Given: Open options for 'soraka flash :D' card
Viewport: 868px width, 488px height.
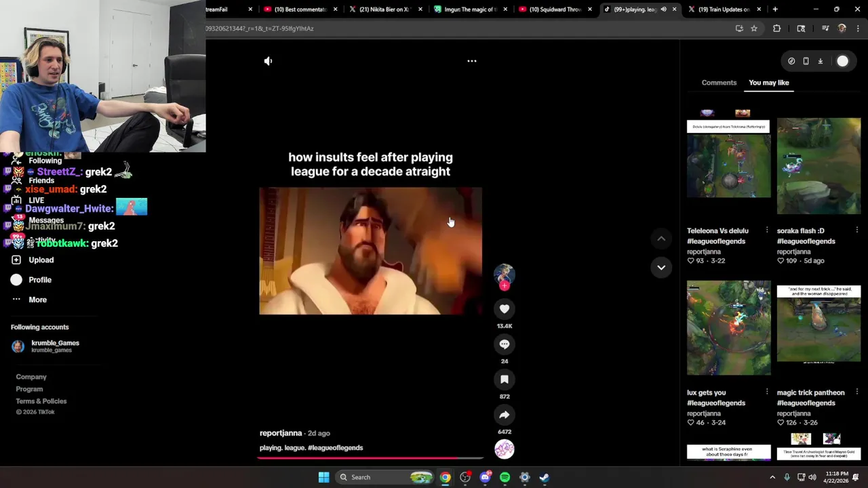Looking at the screenshot, I should [x=857, y=230].
